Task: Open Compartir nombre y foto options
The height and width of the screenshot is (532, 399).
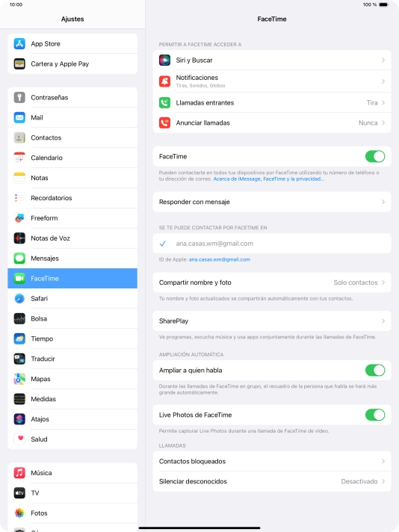Action: [x=272, y=282]
